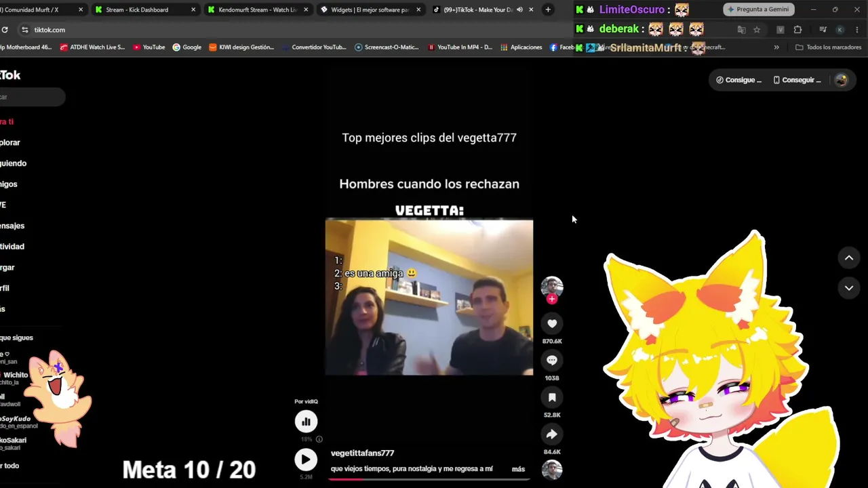Open the Extensions puzzle icon

(797, 30)
